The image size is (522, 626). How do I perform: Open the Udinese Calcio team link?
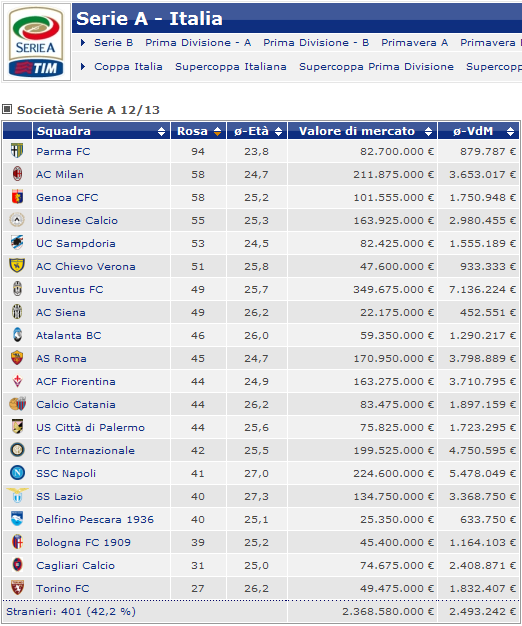pos(77,220)
